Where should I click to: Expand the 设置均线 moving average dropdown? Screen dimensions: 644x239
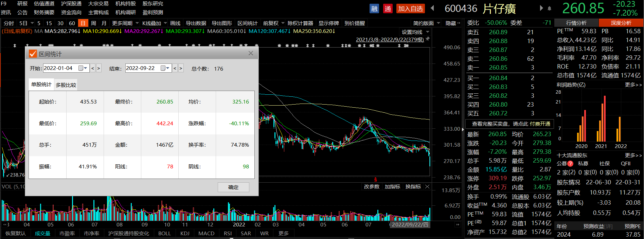[428, 32]
